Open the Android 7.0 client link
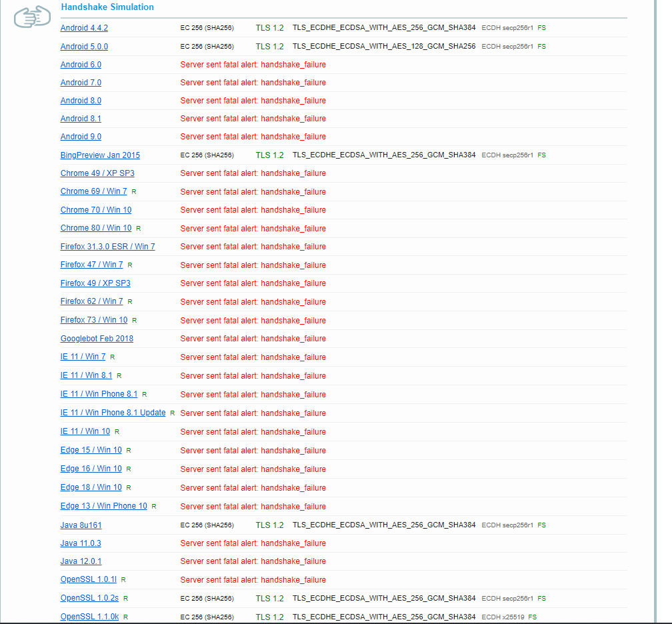Image resolution: width=672 pixels, height=624 pixels. [81, 82]
